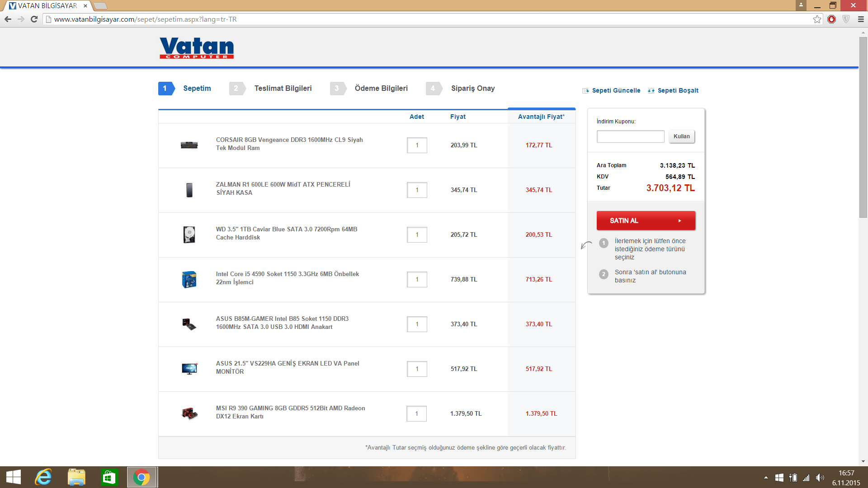
Task: Open the Intel Core i5 4590 link
Action: [288, 278]
